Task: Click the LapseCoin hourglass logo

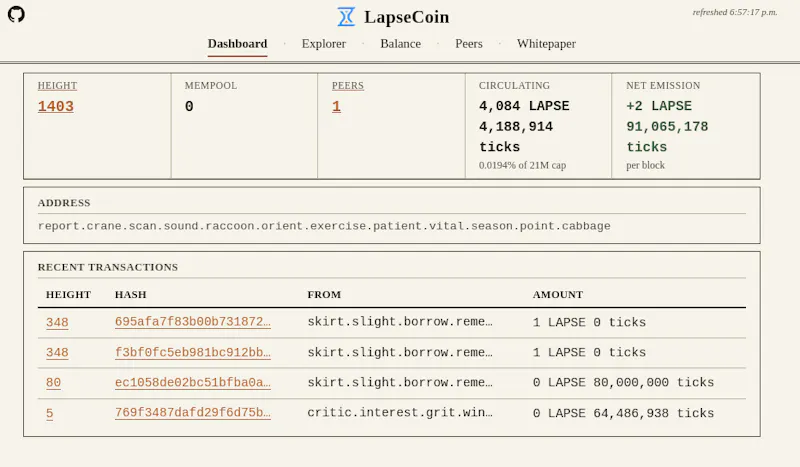Action: click(x=346, y=17)
